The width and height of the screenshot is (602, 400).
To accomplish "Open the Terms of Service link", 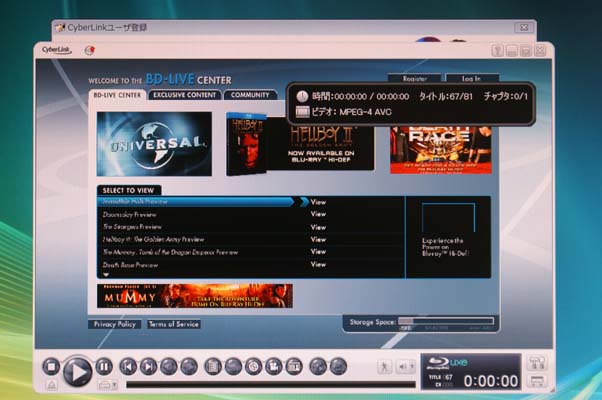I will (x=174, y=324).
